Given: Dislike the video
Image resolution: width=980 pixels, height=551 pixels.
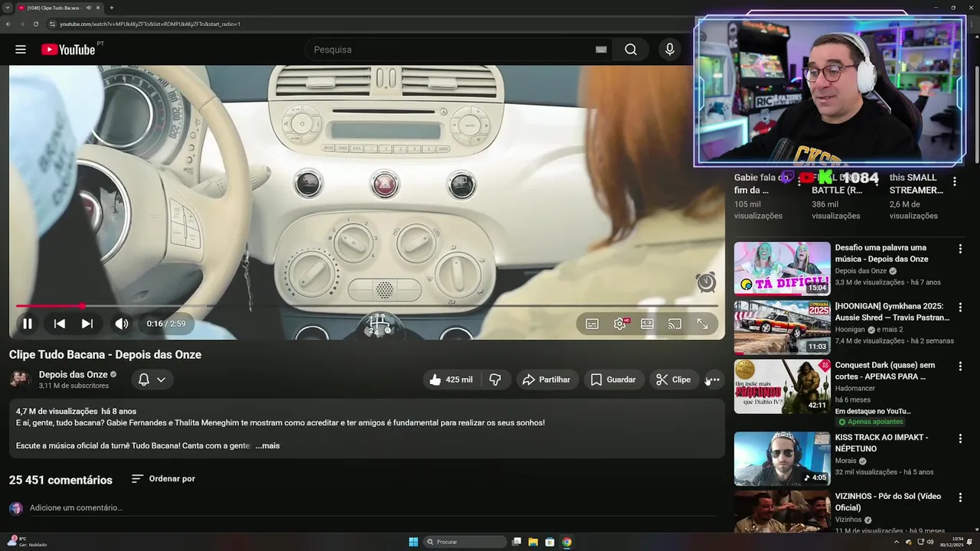Looking at the screenshot, I should [495, 380].
